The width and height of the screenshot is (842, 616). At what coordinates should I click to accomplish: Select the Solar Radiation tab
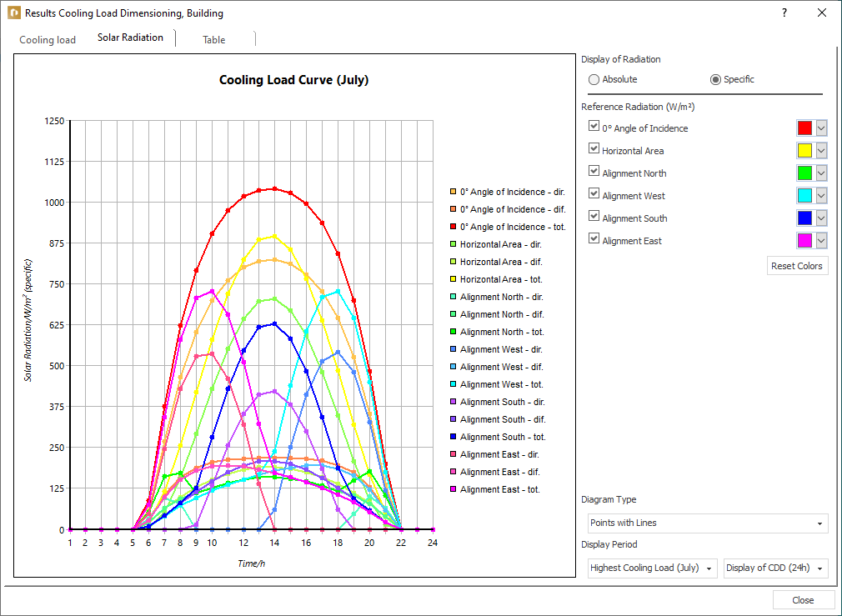[130, 38]
